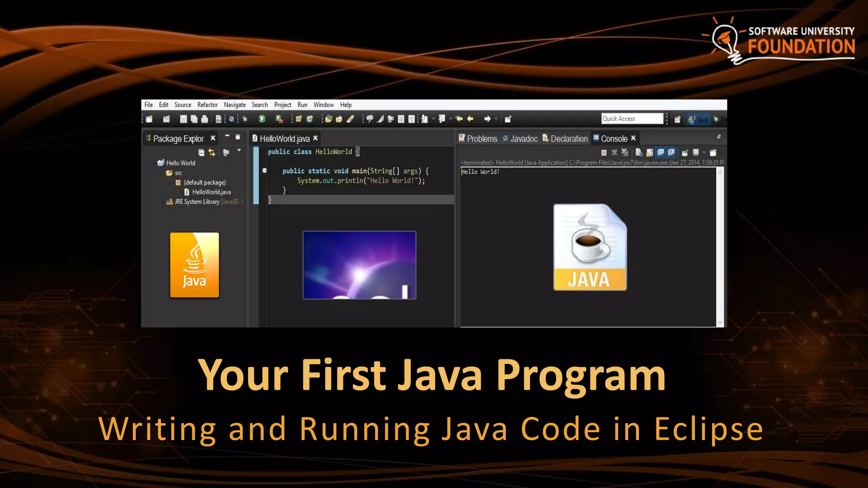The width and height of the screenshot is (868, 488).
Task: Toggle Show Console on standard error change
Action: click(x=671, y=152)
